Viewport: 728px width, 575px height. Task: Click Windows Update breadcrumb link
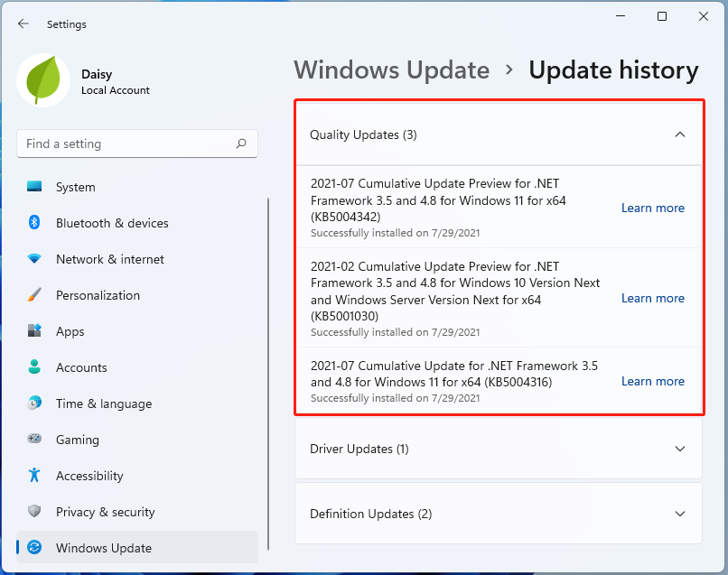[x=392, y=70]
